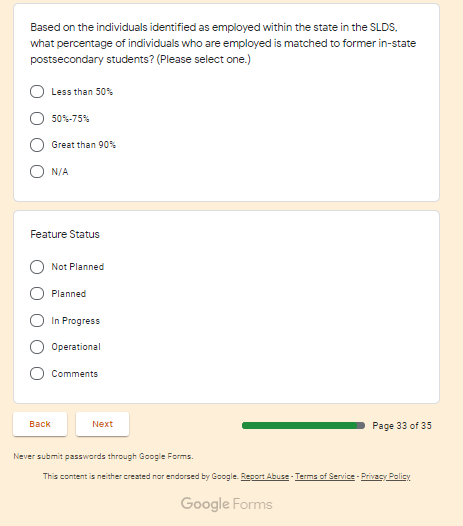Click the SLDS employment question text

click(223, 43)
